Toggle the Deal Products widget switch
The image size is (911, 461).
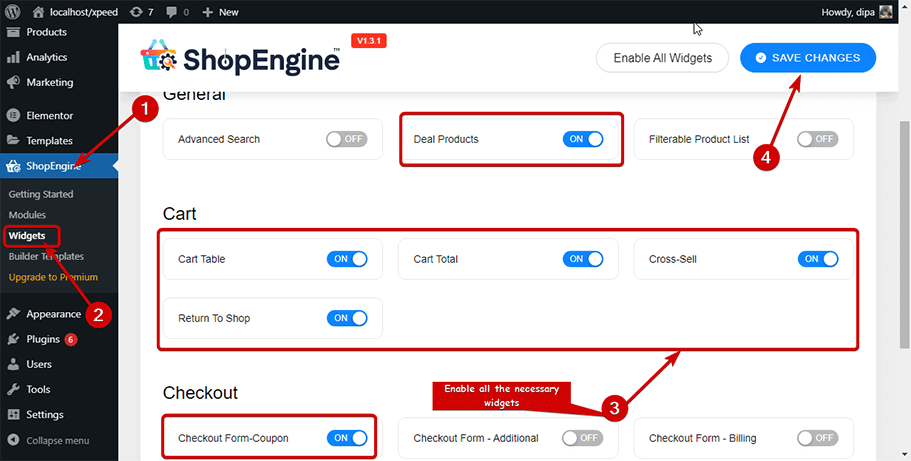point(583,139)
